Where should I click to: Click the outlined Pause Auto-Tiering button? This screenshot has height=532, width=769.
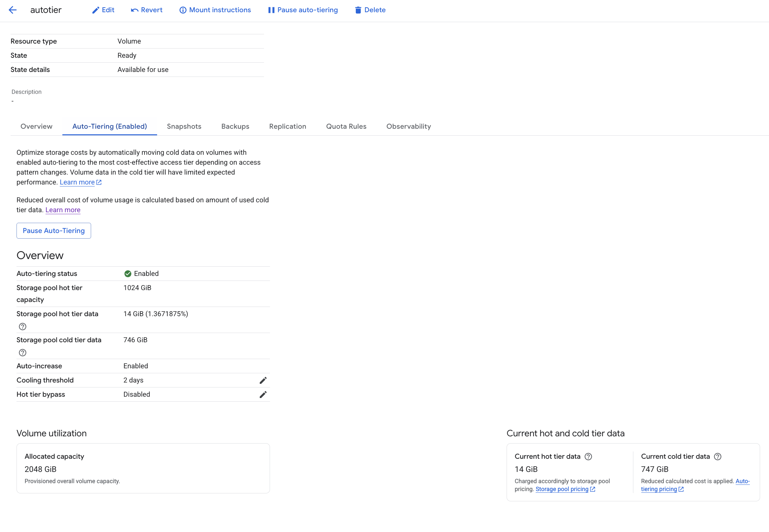click(54, 231)
